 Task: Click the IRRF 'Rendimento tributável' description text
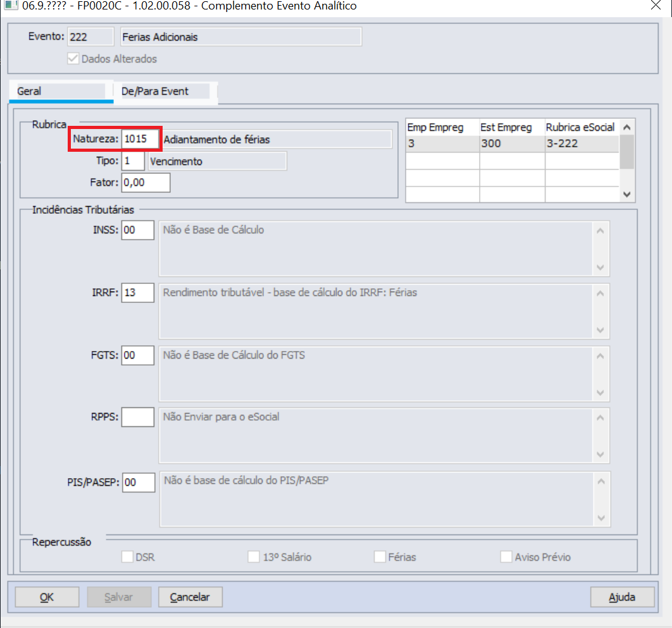coord(290,293)
